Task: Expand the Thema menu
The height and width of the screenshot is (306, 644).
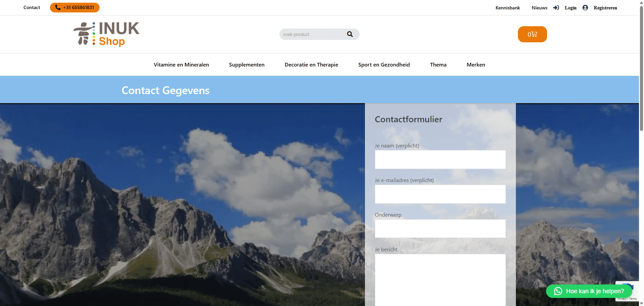Action: (x=438, y=65)
